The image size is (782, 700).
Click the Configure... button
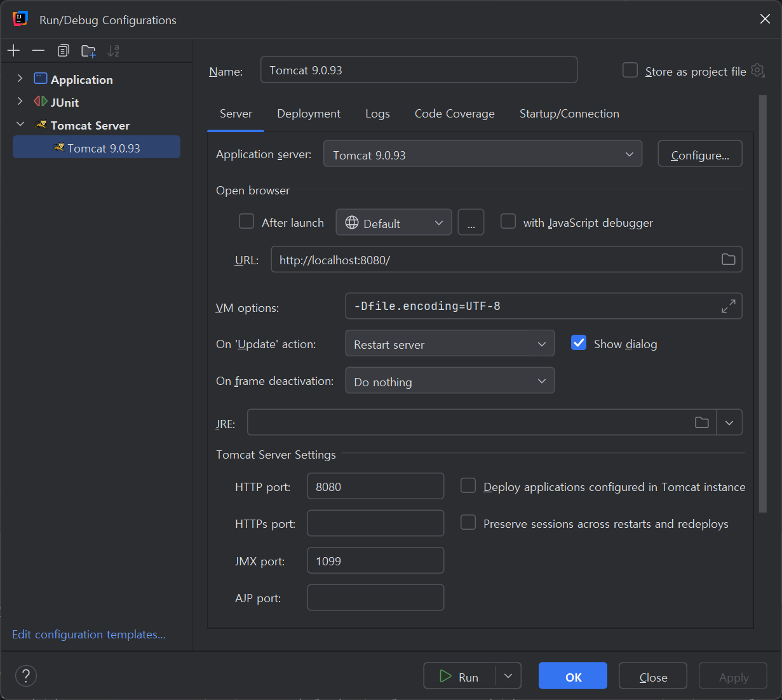point(700,154)
